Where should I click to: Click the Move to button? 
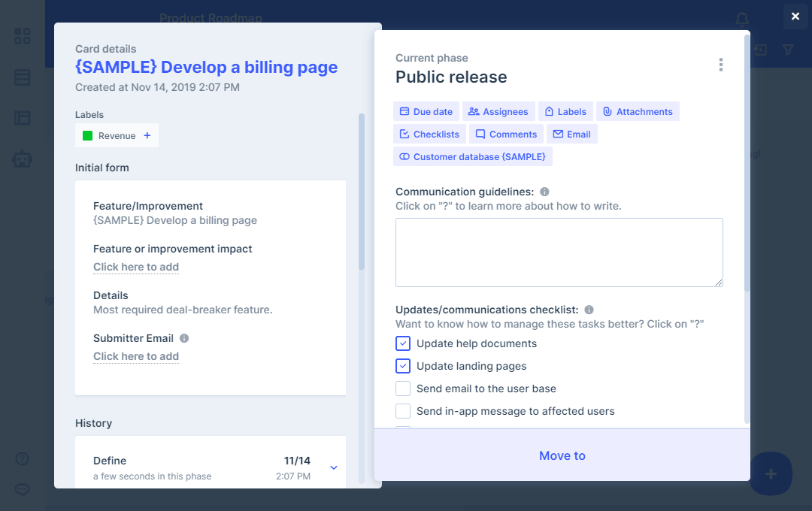(x=562, y=455)
